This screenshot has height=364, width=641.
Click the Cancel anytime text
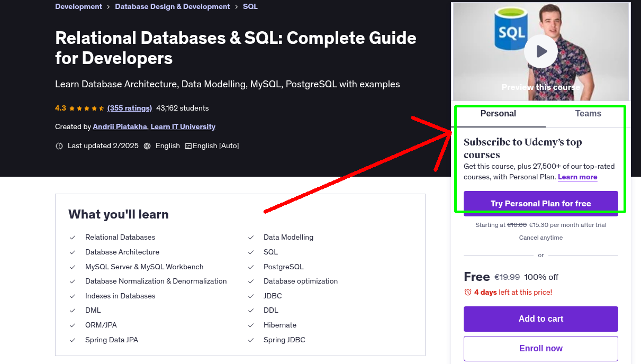pos(541,238)
